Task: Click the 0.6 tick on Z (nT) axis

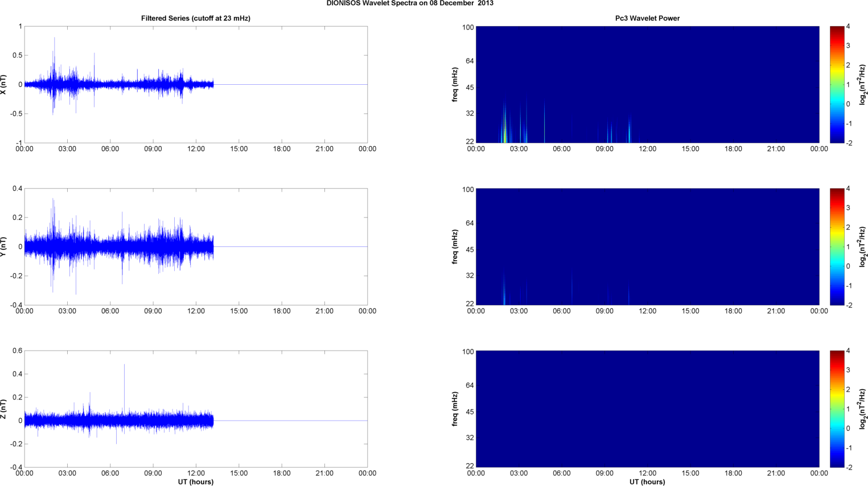Action: click(17, 351)
